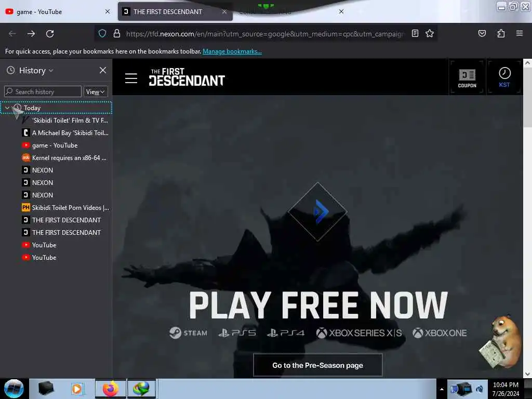Image resolution: width=532 pixels, height=399 pixels.
Task: Open the site hamburger menu
Action: pos(131,78)
